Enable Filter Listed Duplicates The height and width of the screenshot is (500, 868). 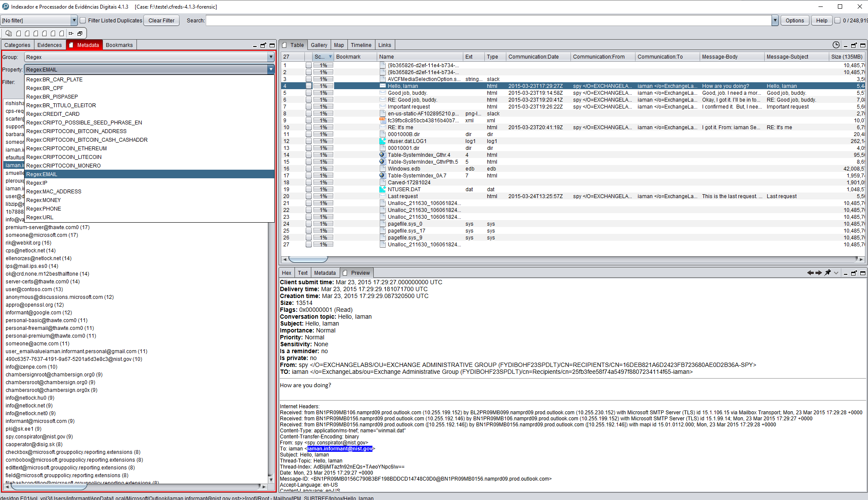82,20
